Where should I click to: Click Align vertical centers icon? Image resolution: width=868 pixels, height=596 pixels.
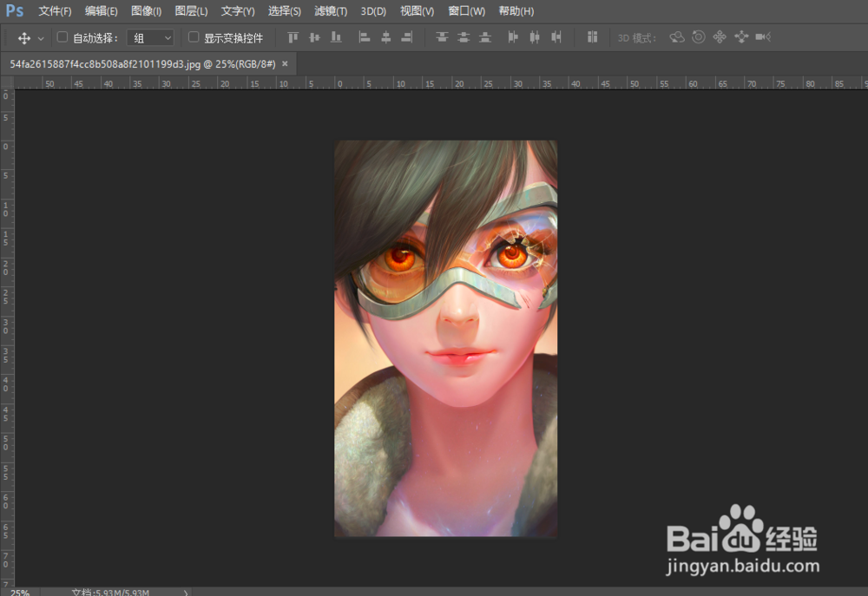pyautogui.click(x=314, y=37)
